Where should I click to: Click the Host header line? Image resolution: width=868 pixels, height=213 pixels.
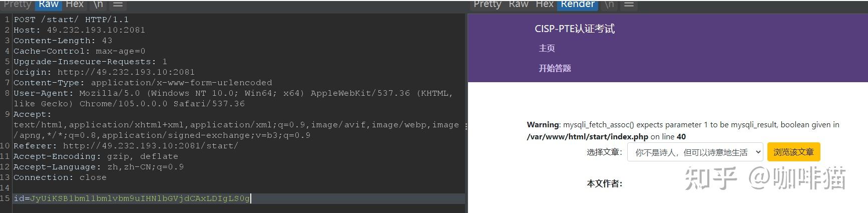pyautogui.click(x=79, y=30)
